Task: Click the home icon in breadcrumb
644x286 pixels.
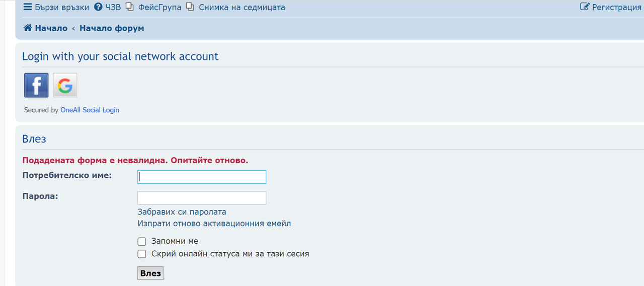Action: pyautogui.click(x=28, y=28)
